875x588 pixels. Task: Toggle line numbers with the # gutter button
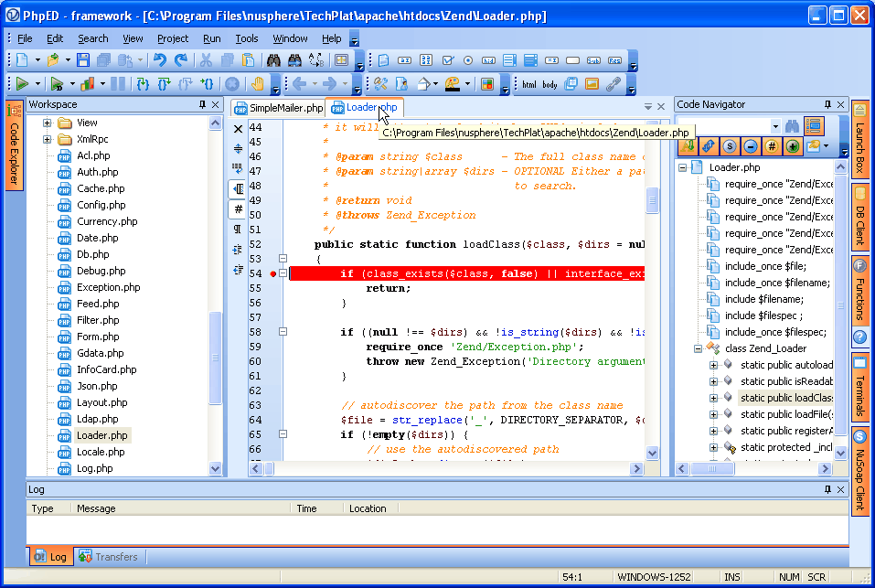pos(239,209)
